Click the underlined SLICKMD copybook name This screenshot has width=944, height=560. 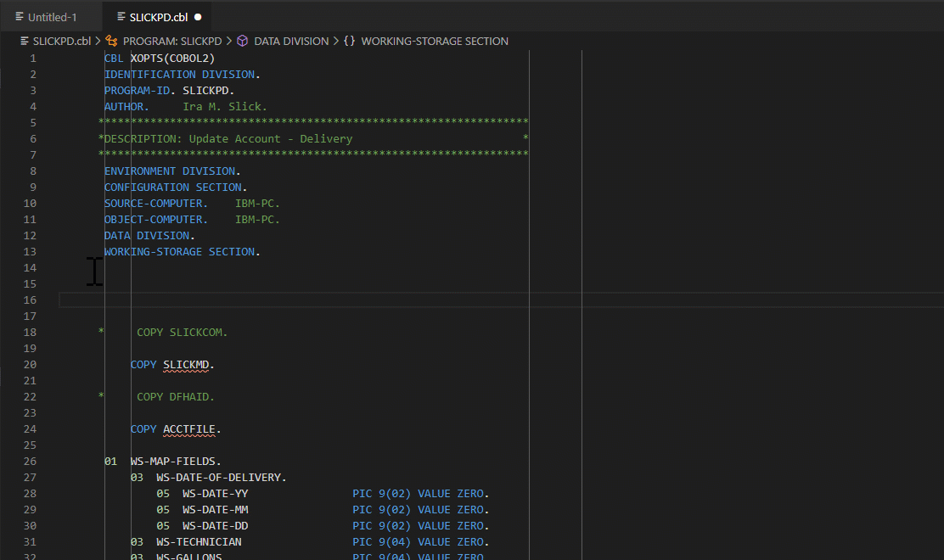click(x=185, y=364)
